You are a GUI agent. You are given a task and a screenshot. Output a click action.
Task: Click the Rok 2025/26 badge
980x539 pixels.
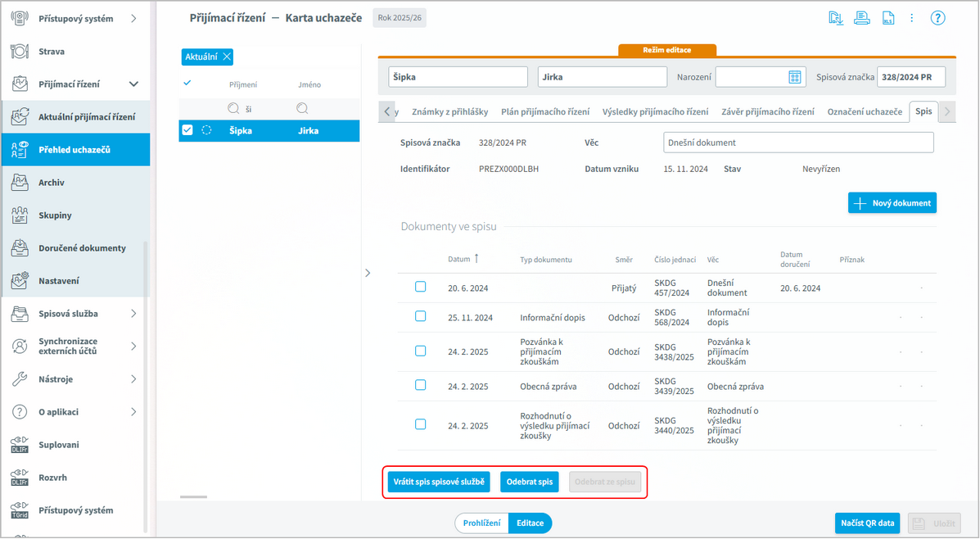point(400,17)
